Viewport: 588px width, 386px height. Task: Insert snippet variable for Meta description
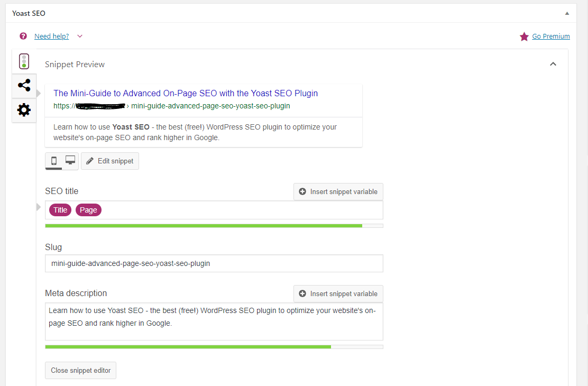[x=338, y=293]
